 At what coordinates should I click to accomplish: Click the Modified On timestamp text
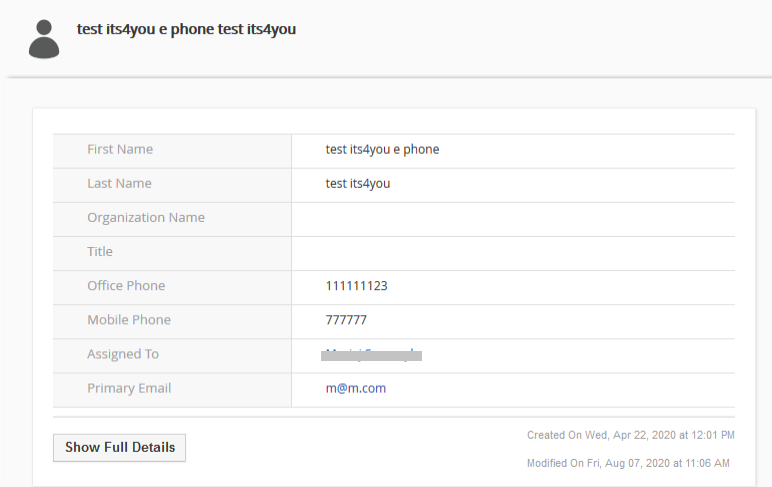pyautogui.click(x=628, y=463)
